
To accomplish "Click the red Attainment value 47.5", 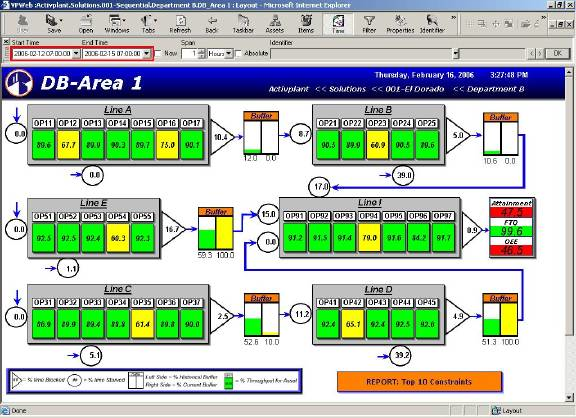I will (x=512, y=212).
